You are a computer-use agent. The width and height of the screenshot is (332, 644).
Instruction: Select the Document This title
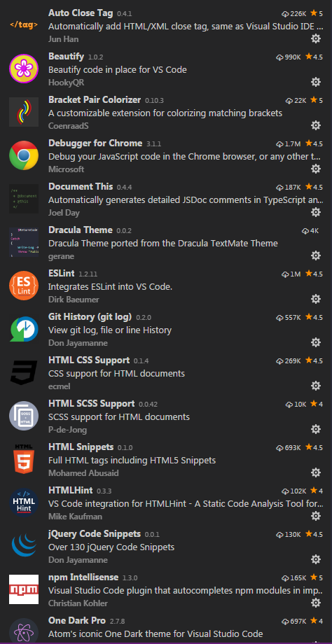coord(81,186)
